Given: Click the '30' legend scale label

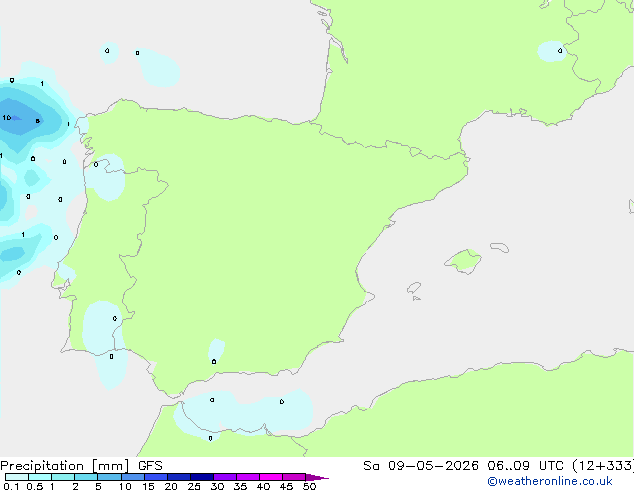Looking at the screenshot, I should 217,486.
